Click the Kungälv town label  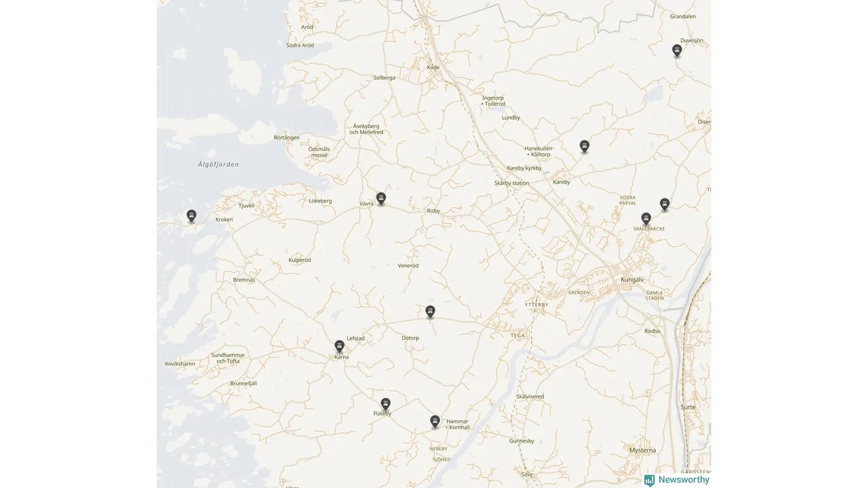[632, 279]
